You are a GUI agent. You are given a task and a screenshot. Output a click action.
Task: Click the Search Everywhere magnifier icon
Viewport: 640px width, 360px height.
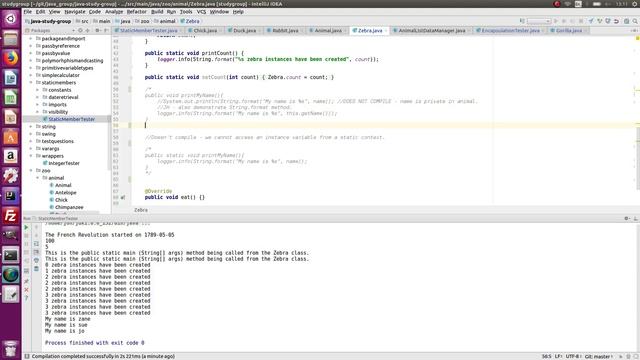coord(635,21)
